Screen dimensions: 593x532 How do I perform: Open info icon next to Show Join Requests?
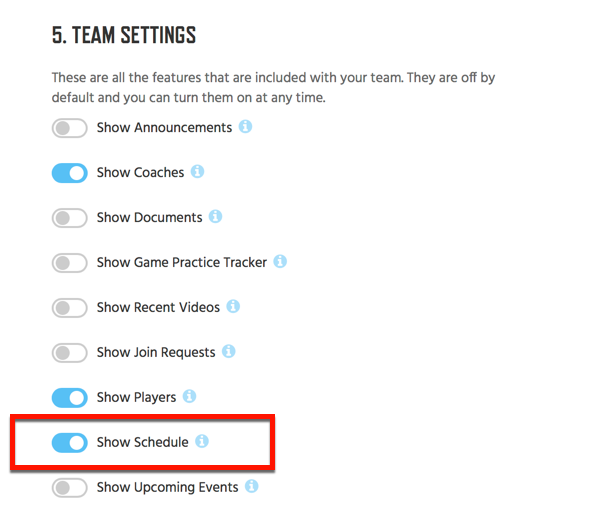pos(228,351)
